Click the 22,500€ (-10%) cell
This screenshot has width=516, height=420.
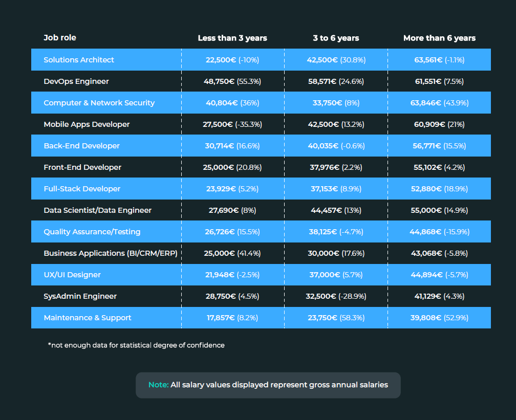pos(232,60)
